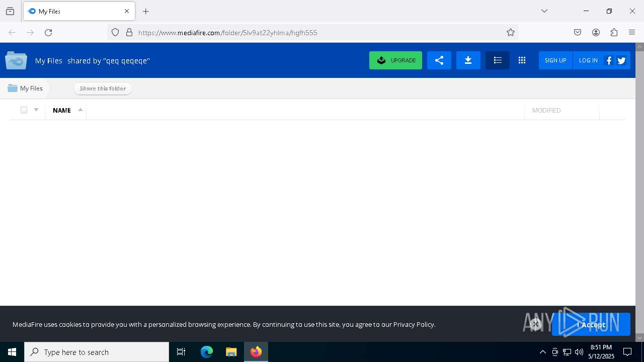Accept the cookie notice
Viewport: 644px width, 362px height.
[591, 324]
